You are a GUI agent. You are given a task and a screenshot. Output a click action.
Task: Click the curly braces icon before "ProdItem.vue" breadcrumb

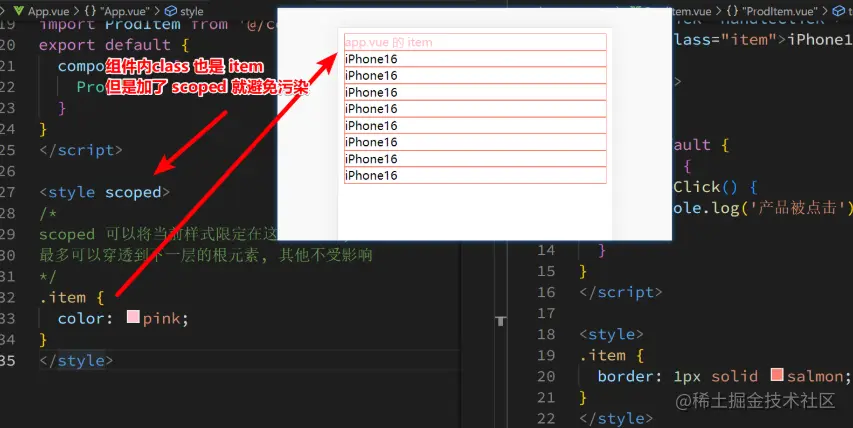[x=732, y=11]
